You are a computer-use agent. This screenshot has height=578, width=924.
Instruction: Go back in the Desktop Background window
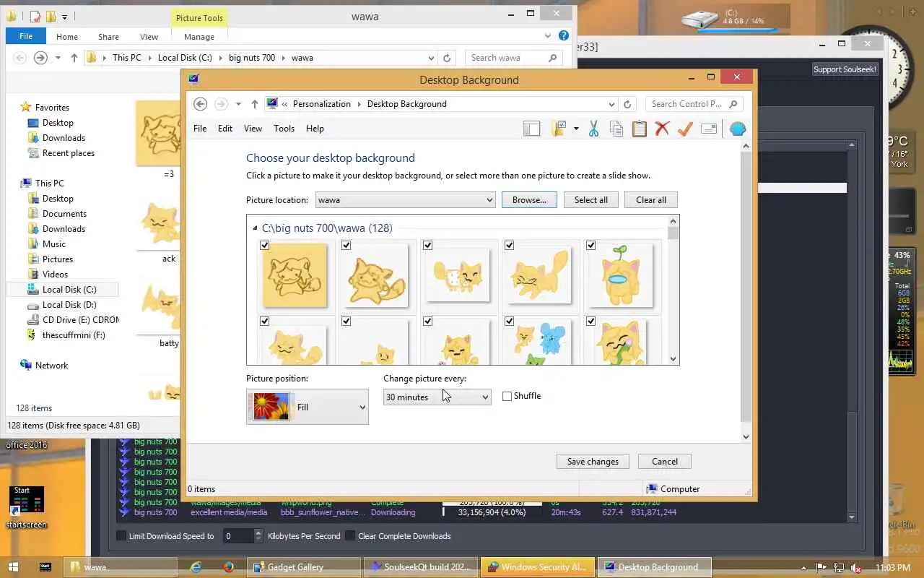point(201,104)
